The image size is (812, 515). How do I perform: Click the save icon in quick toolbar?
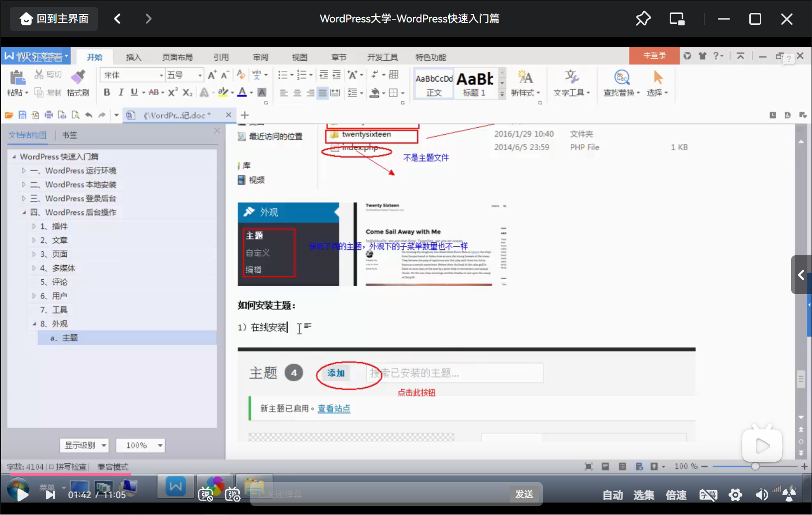click(22, 115)
